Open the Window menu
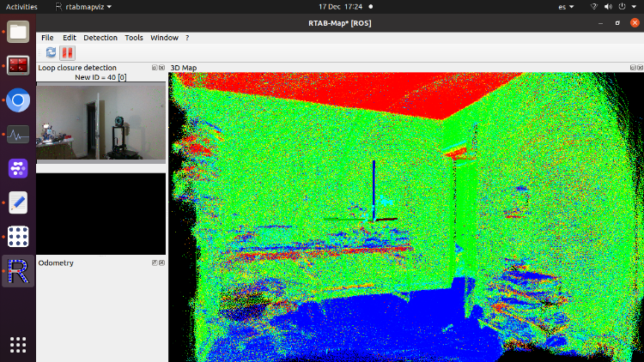The height and width of the screenshot is (362, 644). click(164, 38)
